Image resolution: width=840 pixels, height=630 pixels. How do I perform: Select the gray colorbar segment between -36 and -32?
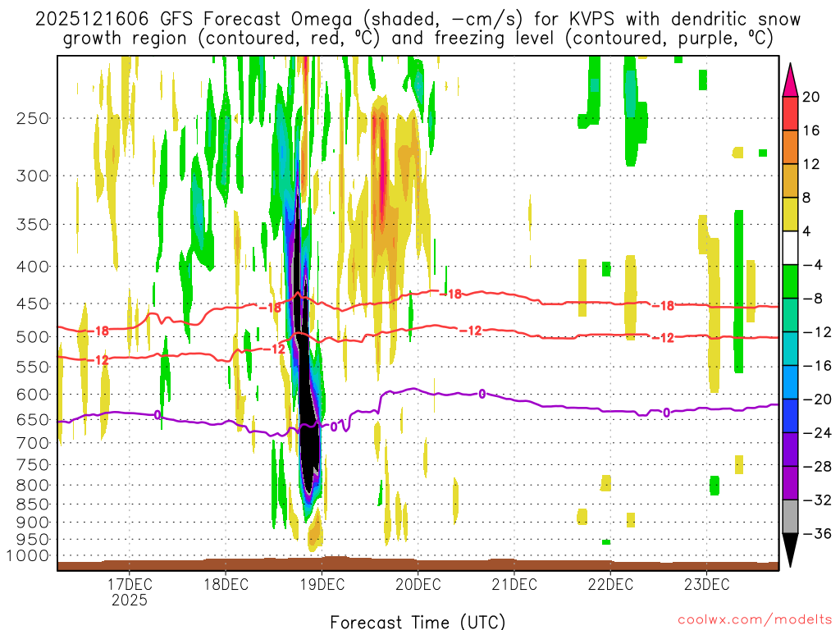[791, 516]
